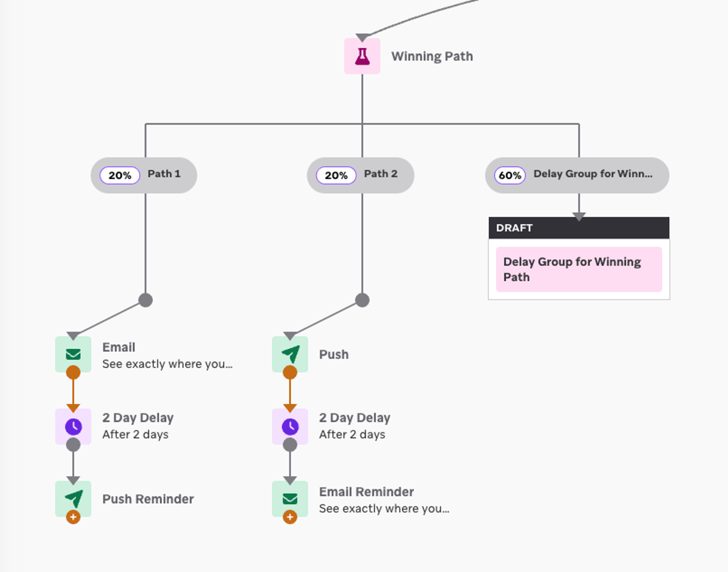Click the gray connector dot under Path 2

point(362,300)
